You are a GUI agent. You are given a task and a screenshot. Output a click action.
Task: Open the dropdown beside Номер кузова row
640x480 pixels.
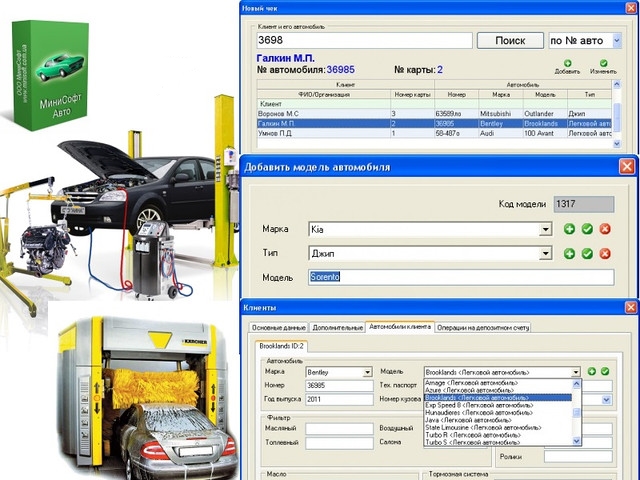point(607,400)
